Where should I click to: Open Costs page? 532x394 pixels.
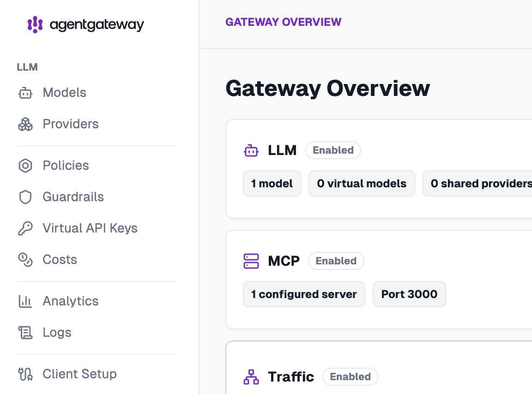point(60,260)
